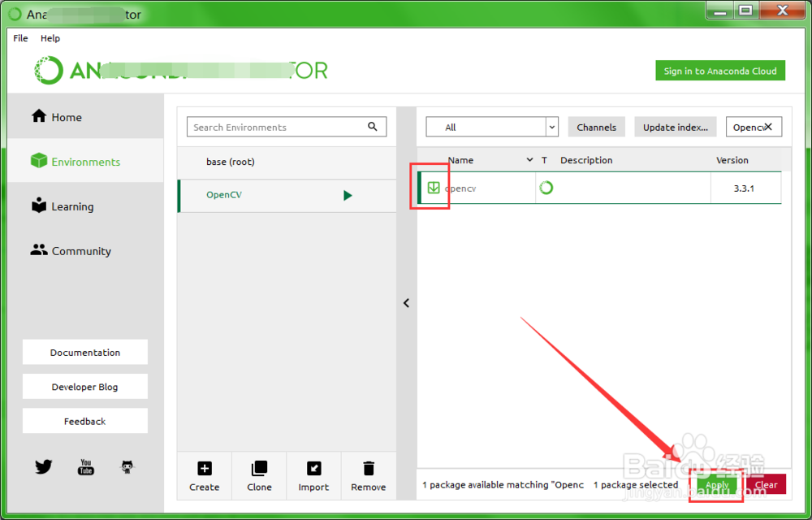812x520 pixels.
Task: Create a new environment
Action: pos(204,476)
